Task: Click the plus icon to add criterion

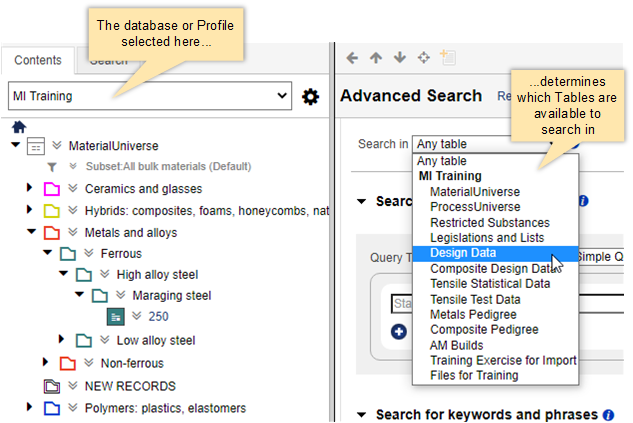Action: [399, 331]
